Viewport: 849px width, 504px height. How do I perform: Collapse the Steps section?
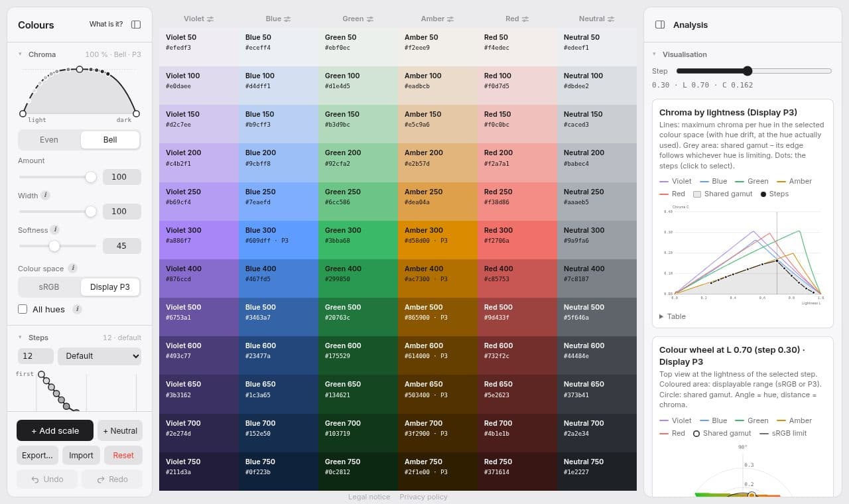pyautogui.click(x=20, y=338)
